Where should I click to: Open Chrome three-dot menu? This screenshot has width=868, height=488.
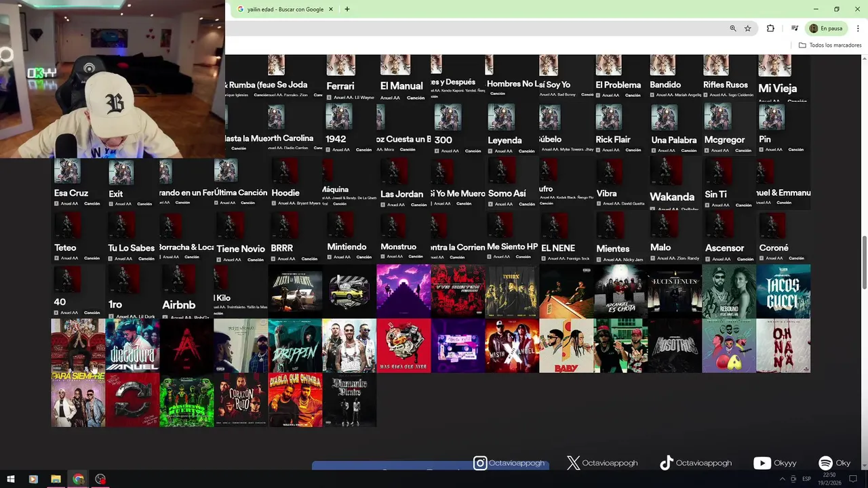[x=858, y=28]
